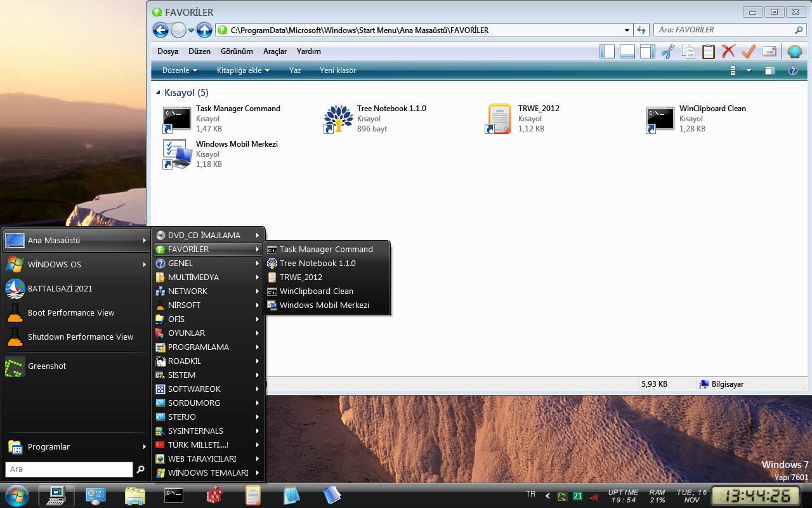812x508 pixels.
Task: Toggle the preview pane layout icon in icon toolbar
Action: click(648, 51)
